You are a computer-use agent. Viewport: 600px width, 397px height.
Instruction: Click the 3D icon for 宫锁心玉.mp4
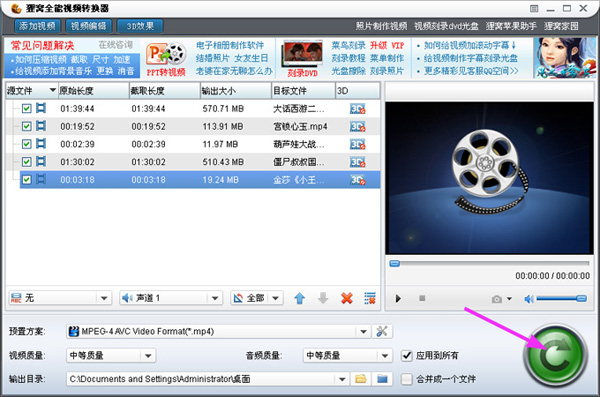[357, 126]
